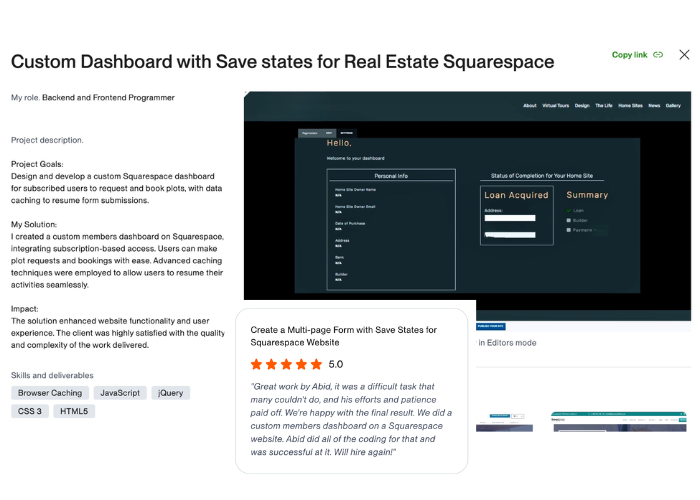The image size is (700, 500).
Task: Select the jQuery skill tag
Action: click(171, 393)
